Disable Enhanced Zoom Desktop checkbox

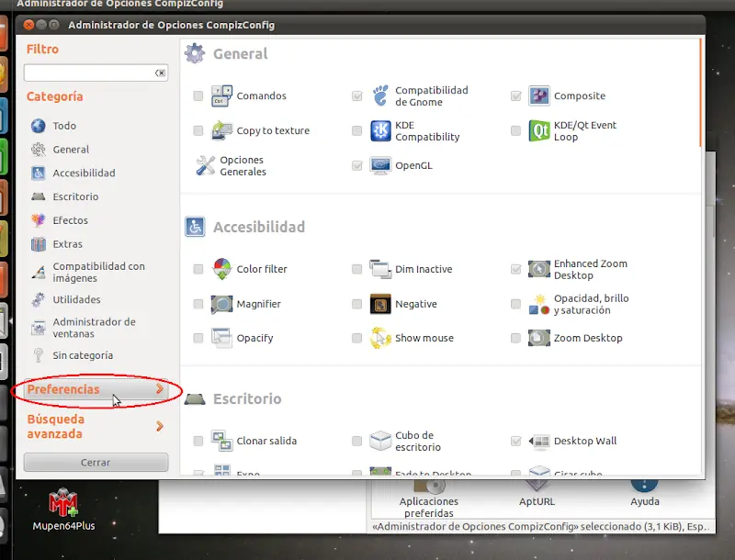tap(515, 269)
